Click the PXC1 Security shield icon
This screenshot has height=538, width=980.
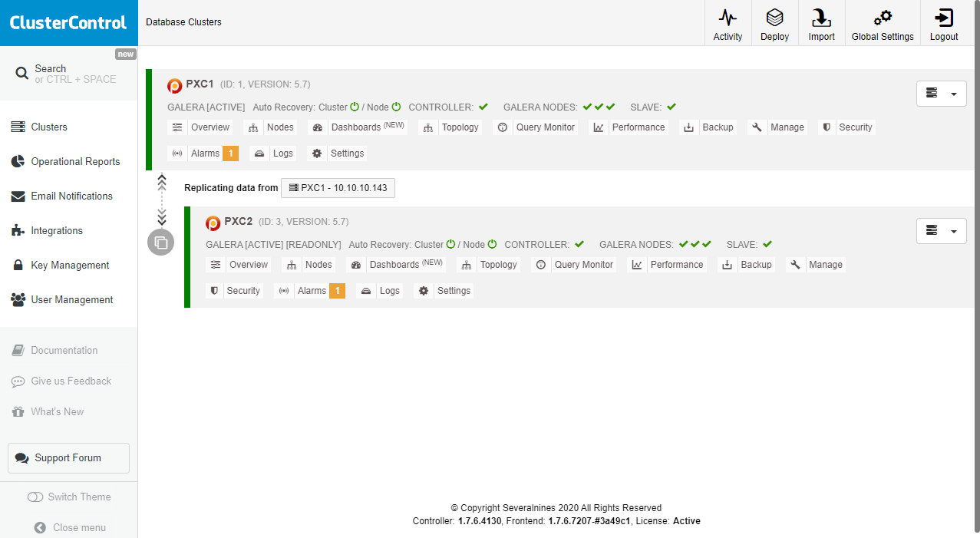827,127
